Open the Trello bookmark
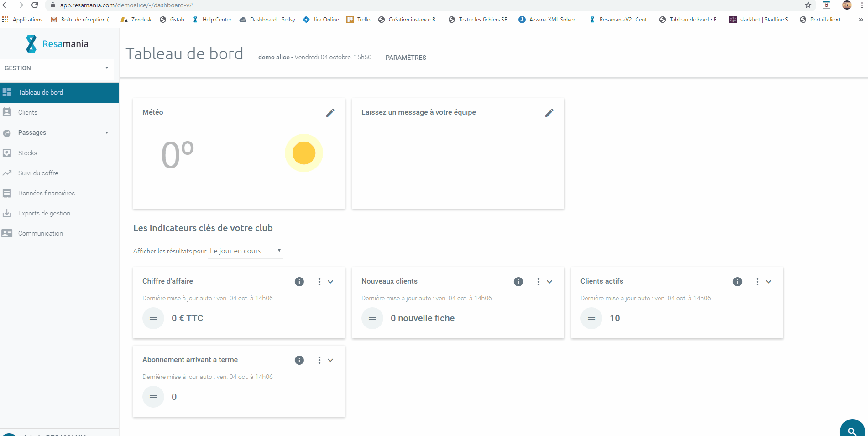This screenshot has width=868, height=436. [359, 20]
